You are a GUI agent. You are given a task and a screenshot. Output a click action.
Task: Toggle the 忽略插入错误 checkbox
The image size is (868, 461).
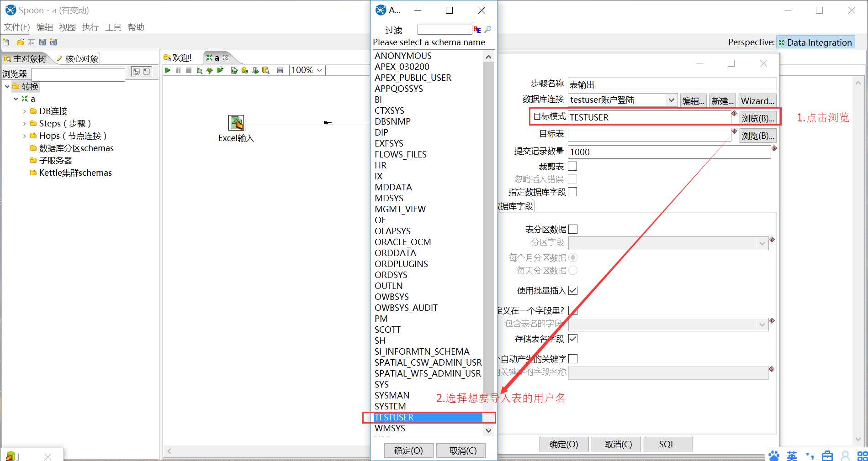(x=572, y=179)
